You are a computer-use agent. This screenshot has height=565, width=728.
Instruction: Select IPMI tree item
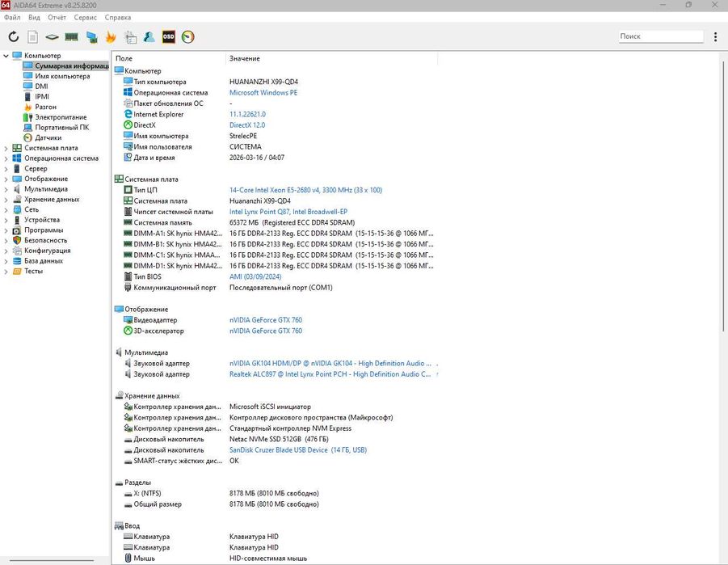(36, 97)
